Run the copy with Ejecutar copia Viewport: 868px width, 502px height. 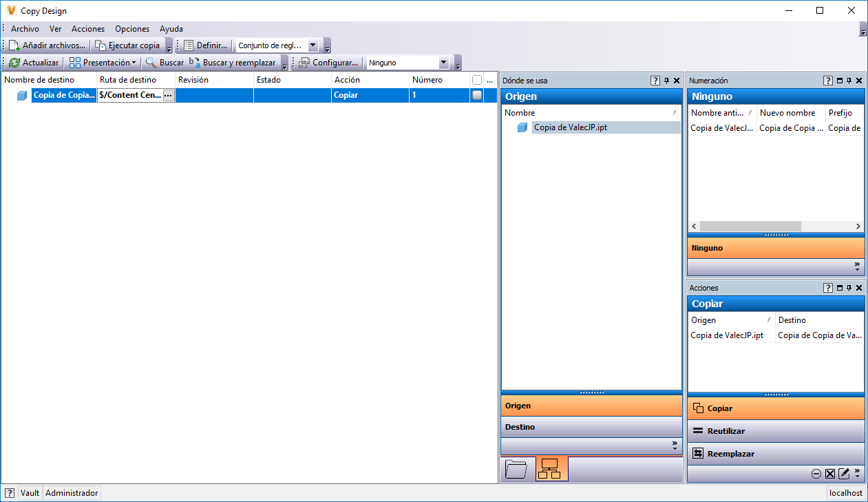pyautogui.click(x=127, y=45)
